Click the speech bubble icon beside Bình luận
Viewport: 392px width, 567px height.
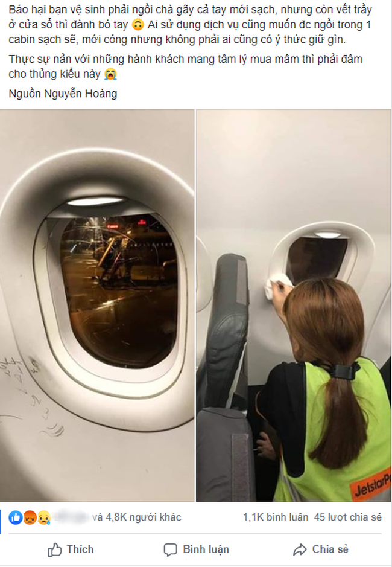click(170, 549)
